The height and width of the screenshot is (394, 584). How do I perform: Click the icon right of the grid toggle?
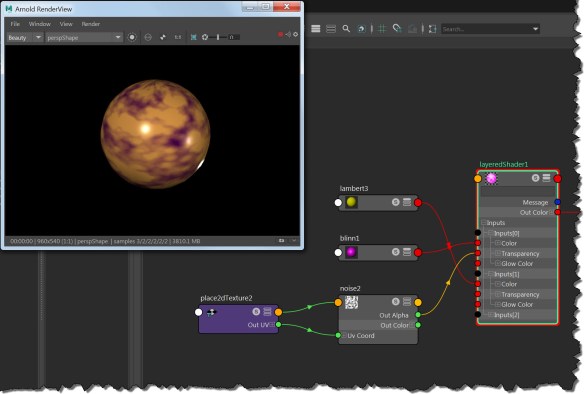point(397,29)
